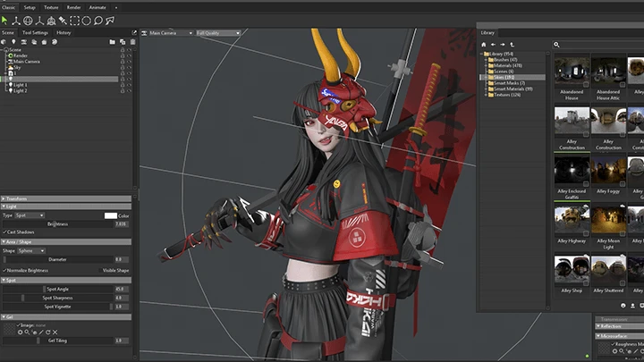
Task: Switch to the Animate workspace tab
Action: (97, 7)
